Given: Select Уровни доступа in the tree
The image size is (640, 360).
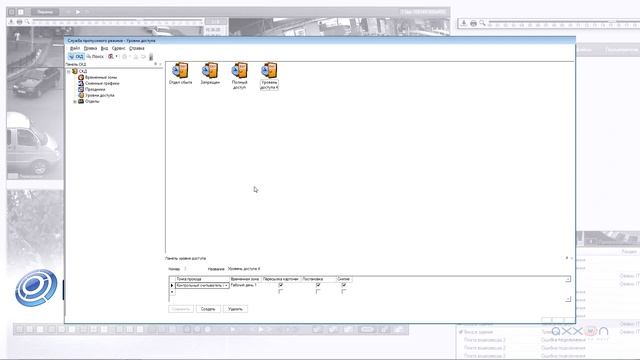Looking at the screenshot, I should pyautogui.click(x=100, y=95).
